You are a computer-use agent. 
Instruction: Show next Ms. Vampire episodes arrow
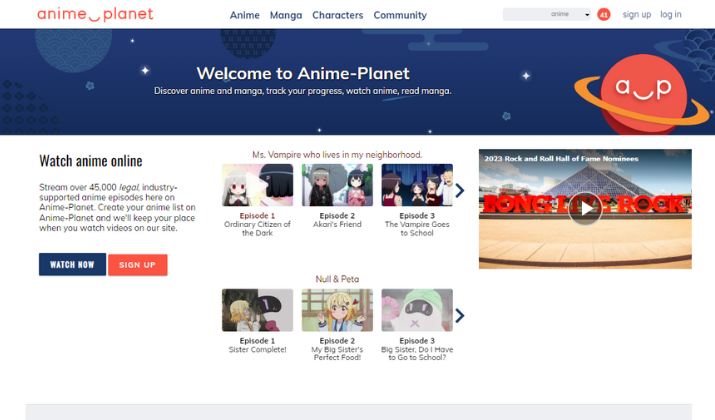460,190
